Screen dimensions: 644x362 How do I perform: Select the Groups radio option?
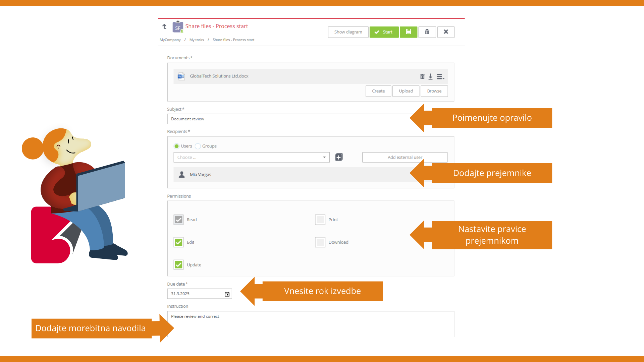tap(198, 146)
